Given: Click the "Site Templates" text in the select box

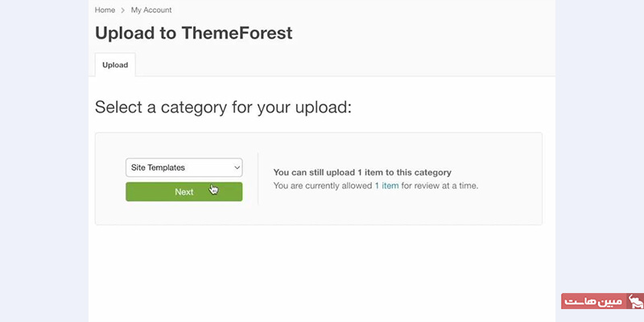Looking at the screenshot, I should click(x=158, y=167).
